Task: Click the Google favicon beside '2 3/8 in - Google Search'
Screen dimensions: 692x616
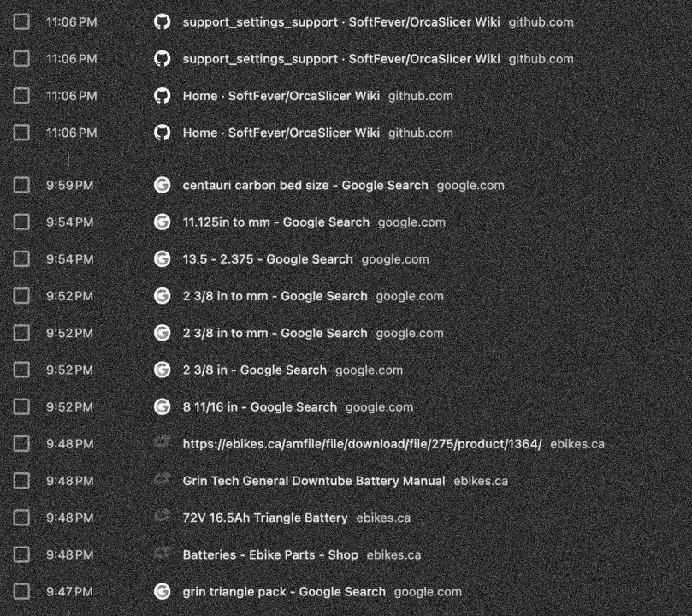Action: tap(162, 370)
